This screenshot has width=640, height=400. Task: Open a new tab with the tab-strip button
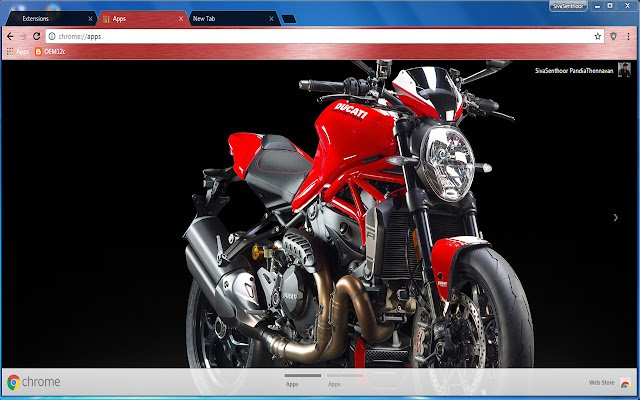(289, 19)
